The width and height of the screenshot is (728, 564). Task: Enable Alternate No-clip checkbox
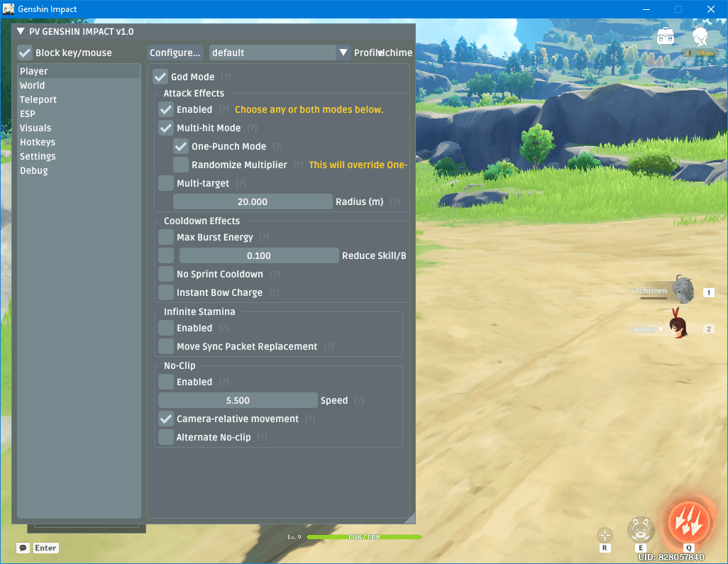[x=166, y=437]
